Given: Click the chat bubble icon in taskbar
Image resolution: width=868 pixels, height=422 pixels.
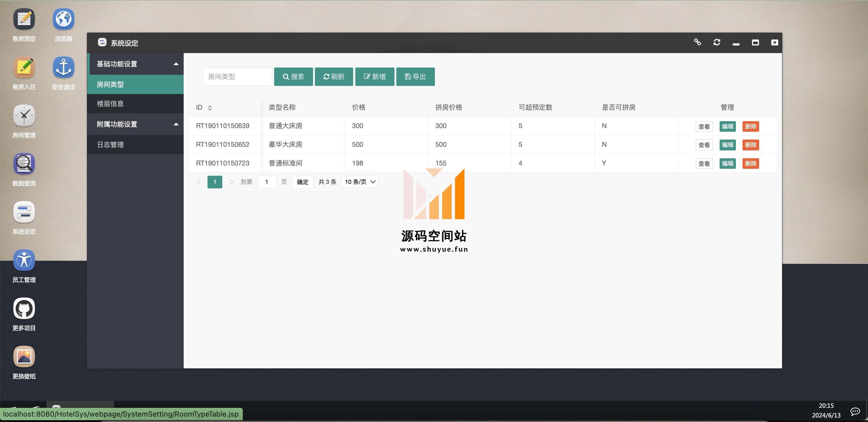Looking at the screenshot, I should click(x=855, y=411).
